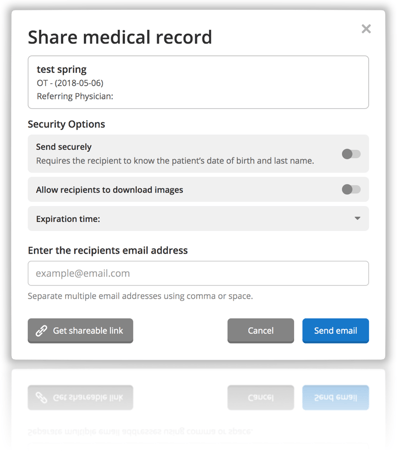Click the Referring Physician line
The height and width of the screenshot is (469, 400).
pos(75,96)
